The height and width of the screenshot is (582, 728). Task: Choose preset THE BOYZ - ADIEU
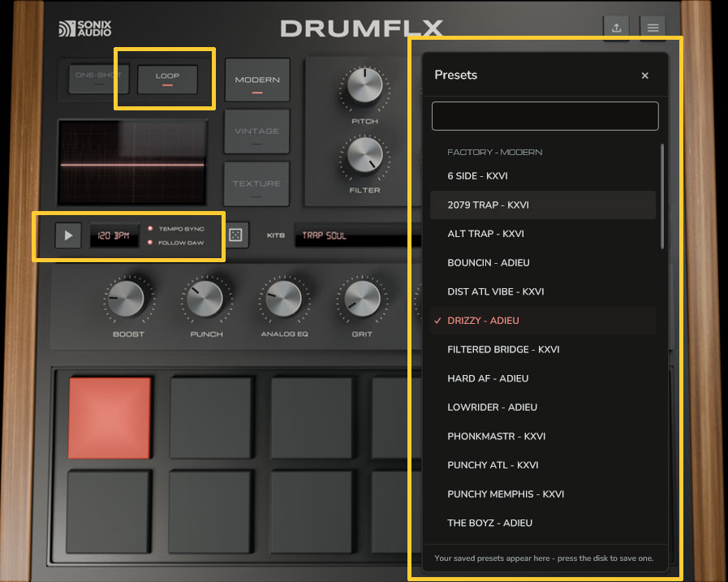[x=543, y=523]
